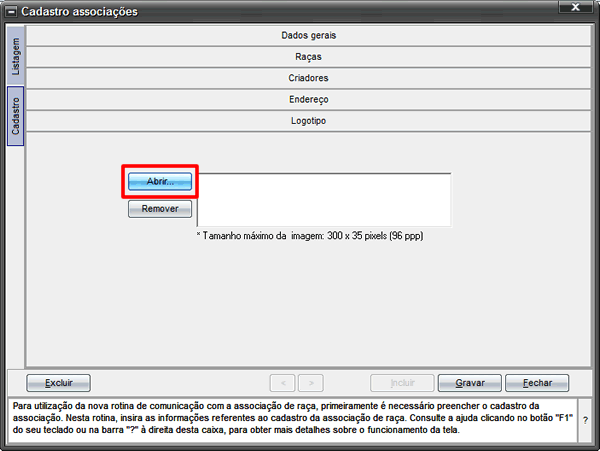The image size is (600, 451).
Task: Open the Dados gerais section
Action: coord(308,36)
